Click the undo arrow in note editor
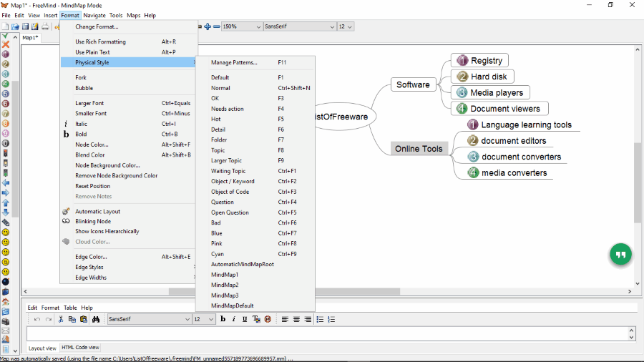The width and height of the screenshot is (644, 362). tap(37, 319)
